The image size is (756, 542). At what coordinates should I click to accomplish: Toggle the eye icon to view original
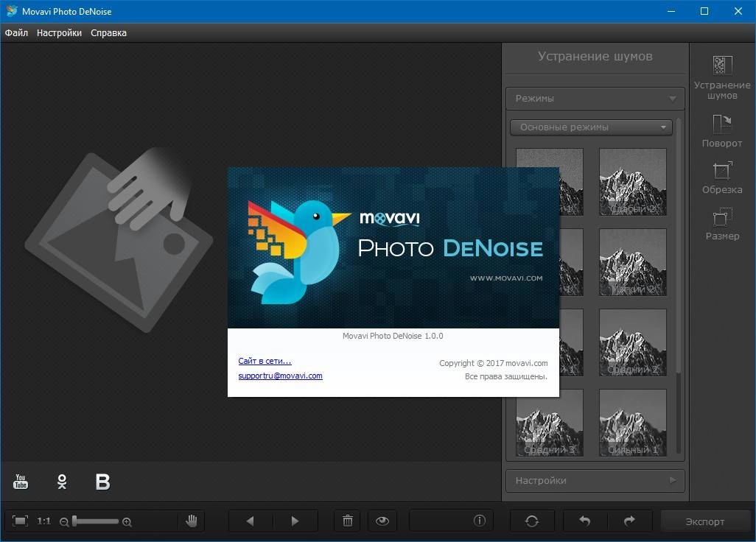coord(382,521)
